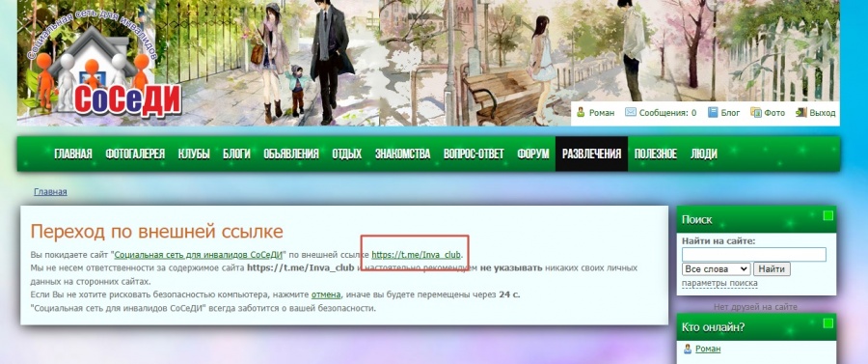Go to ЗНАКОМСТВА section
Viewport: 868px width, 364px height.
(x=402, y=154)
